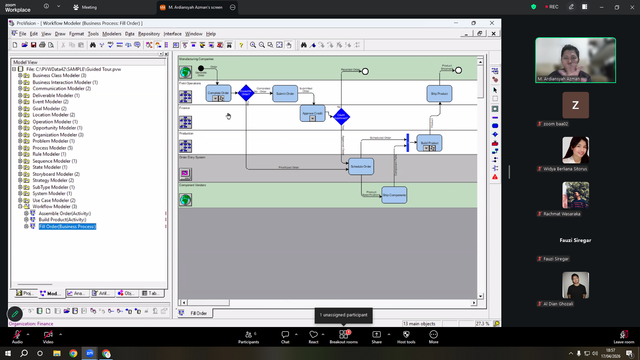Open the Modelers menu
640x360 pixels.
(x=111, y=34)
